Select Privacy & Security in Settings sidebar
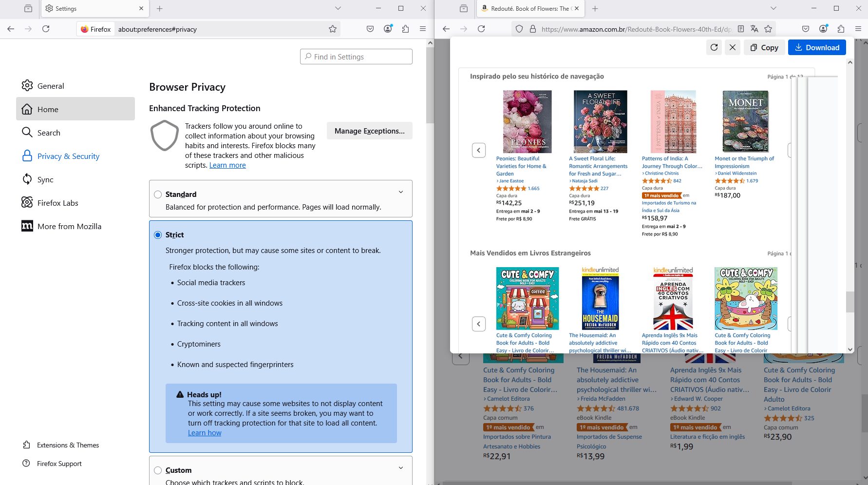 tap(75, 155)
